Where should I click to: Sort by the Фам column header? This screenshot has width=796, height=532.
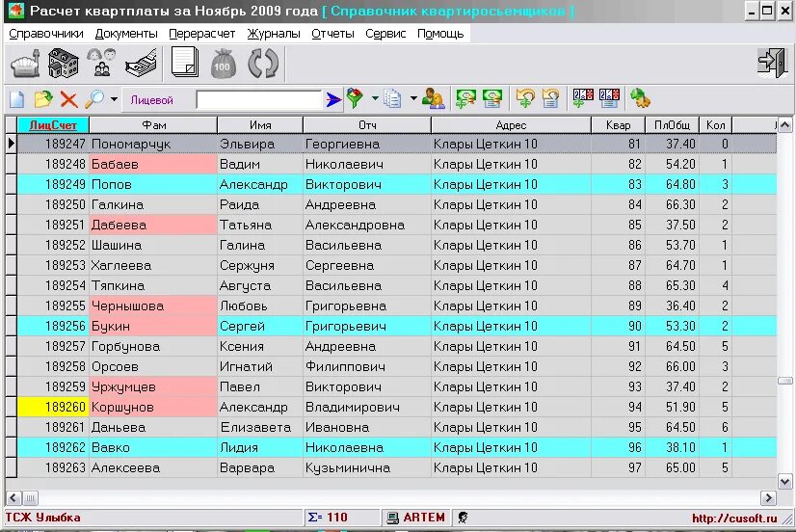click(153, 125)
